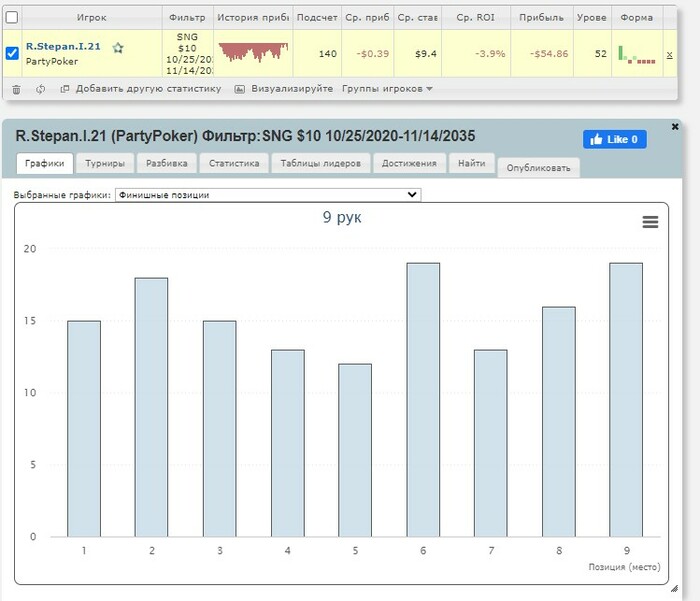Viewport: 700px width, 601px height.
Task: Switch to 'Достижения' tab
Action: point(409,163)
